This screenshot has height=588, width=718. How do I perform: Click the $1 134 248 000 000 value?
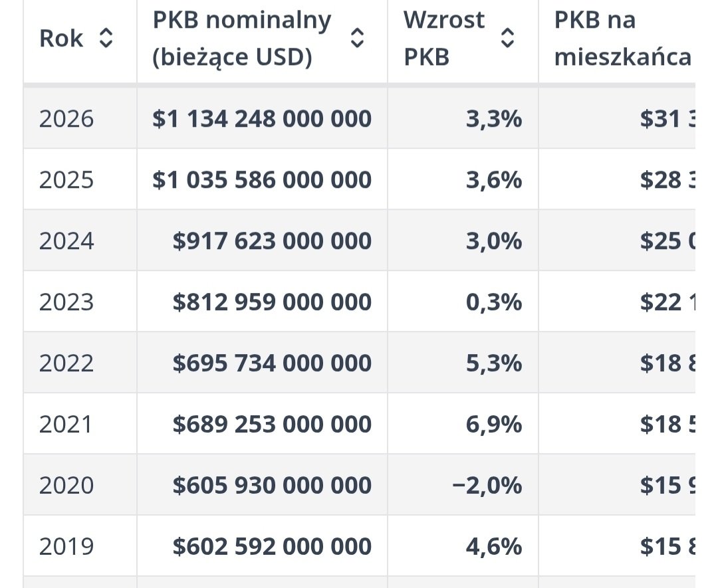262,119
